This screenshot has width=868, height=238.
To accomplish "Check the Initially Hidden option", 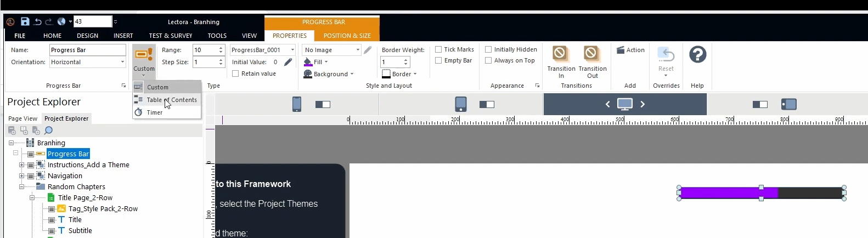I will (x=488, y=49).
